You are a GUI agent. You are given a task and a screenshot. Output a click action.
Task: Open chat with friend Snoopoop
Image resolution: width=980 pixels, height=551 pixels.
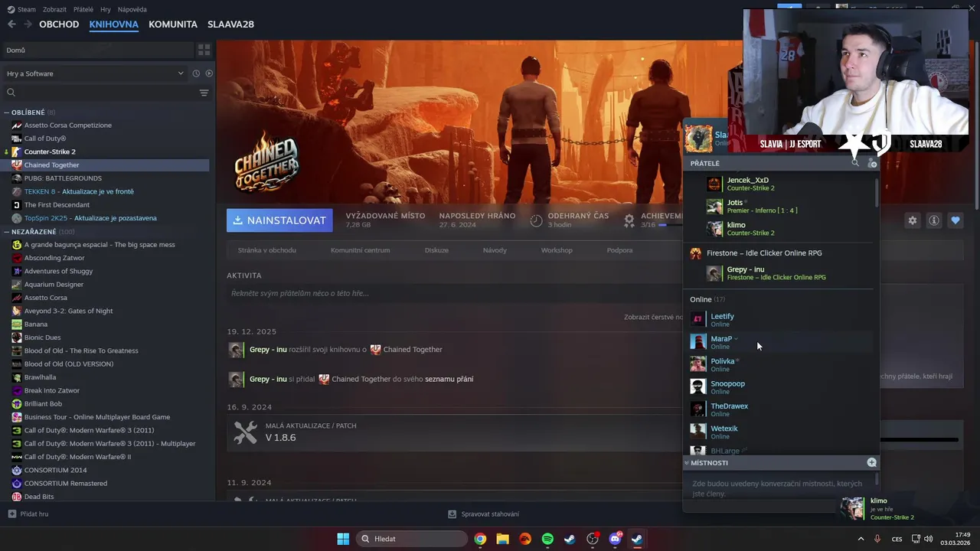tap(779, 387)
